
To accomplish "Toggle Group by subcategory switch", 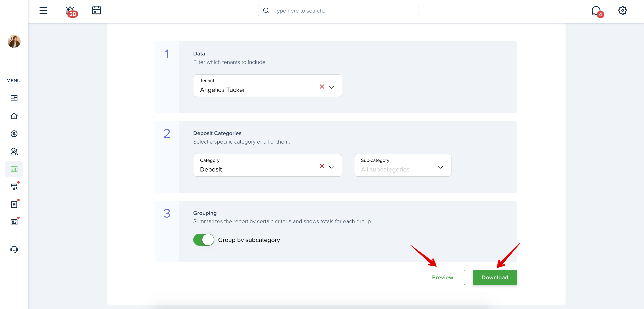I will click(203, 240).
